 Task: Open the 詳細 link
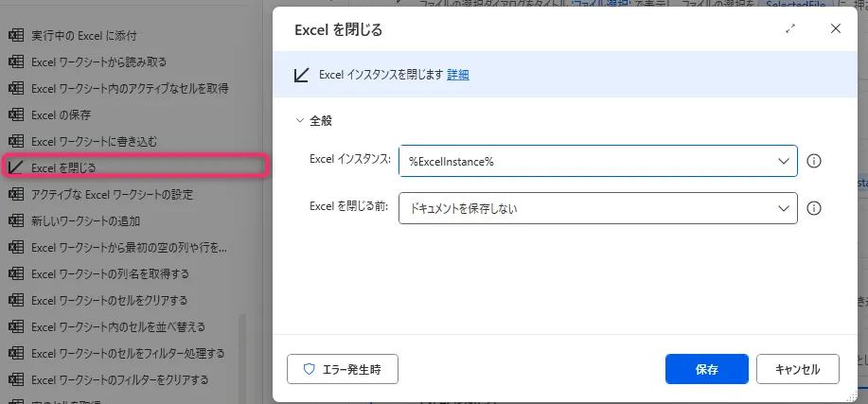click(x=458, y=75)
